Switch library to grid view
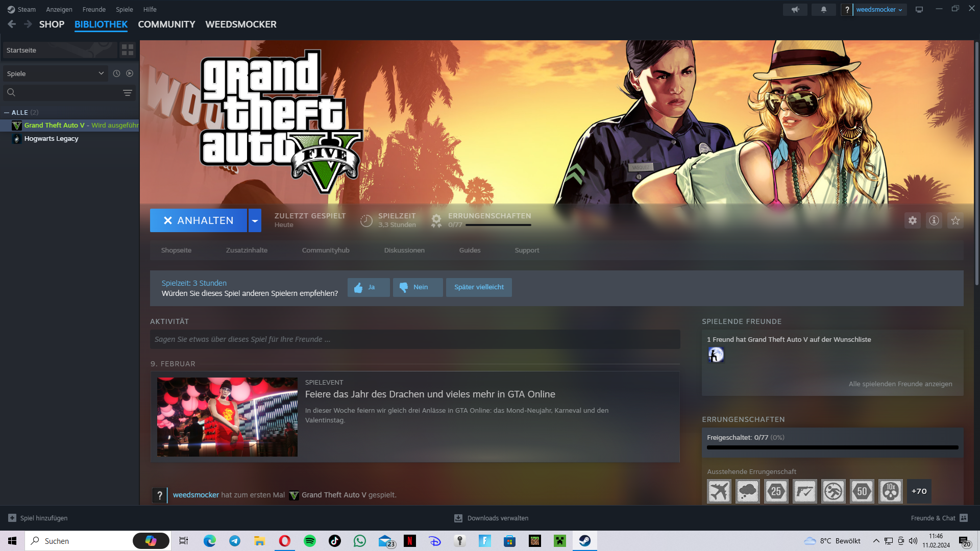Viewport: 980px width, 551px height. (128, 50)
